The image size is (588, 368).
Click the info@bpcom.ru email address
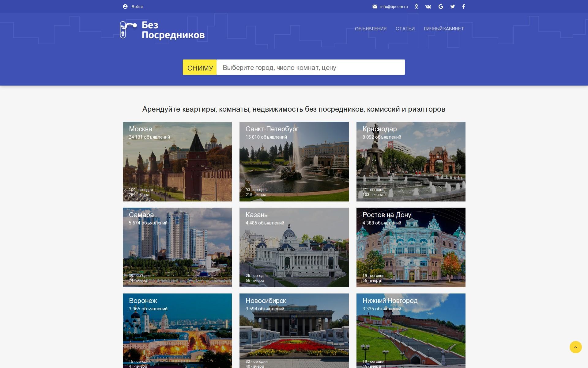tap(394, 6)
